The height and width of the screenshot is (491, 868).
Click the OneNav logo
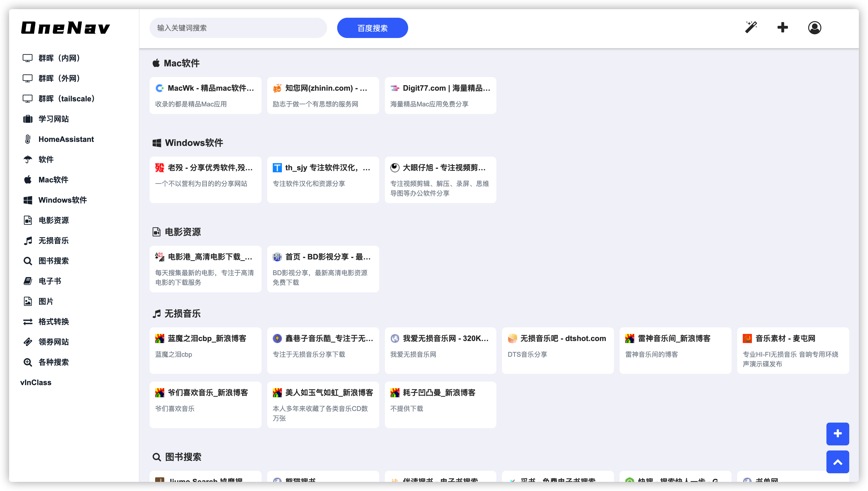(x=65, y=28)
